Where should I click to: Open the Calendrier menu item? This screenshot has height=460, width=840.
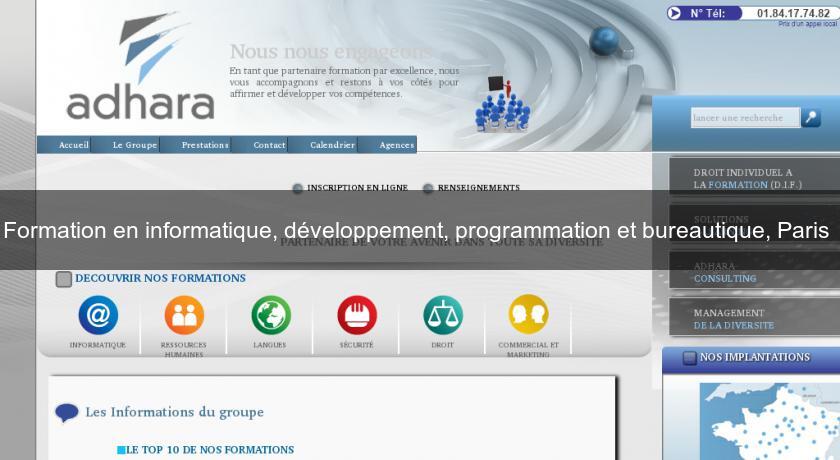(332, 145)
